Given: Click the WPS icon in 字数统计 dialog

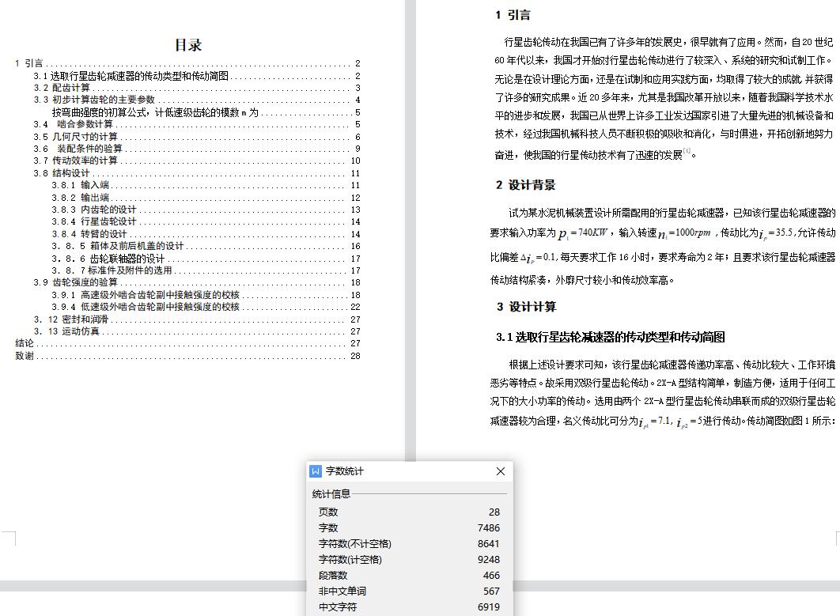Looking at the screenshot, I should pyautogui.click(x=316, y=471).
